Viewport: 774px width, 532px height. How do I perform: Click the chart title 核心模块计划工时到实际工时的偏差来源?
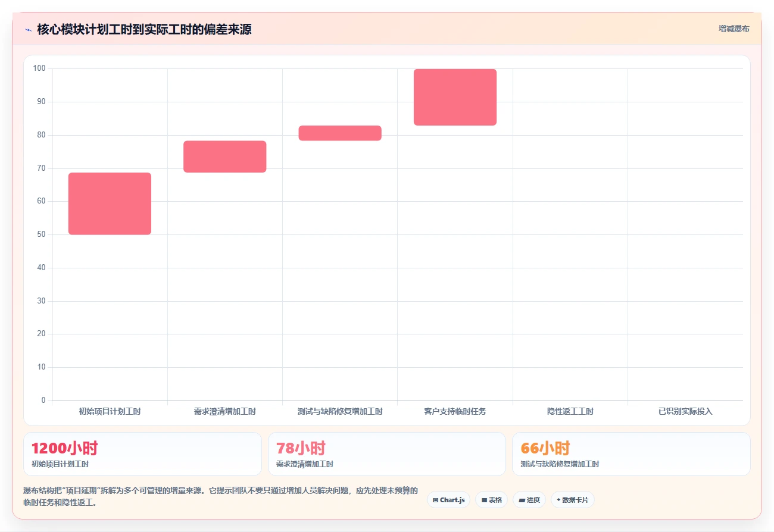[144, 29]
